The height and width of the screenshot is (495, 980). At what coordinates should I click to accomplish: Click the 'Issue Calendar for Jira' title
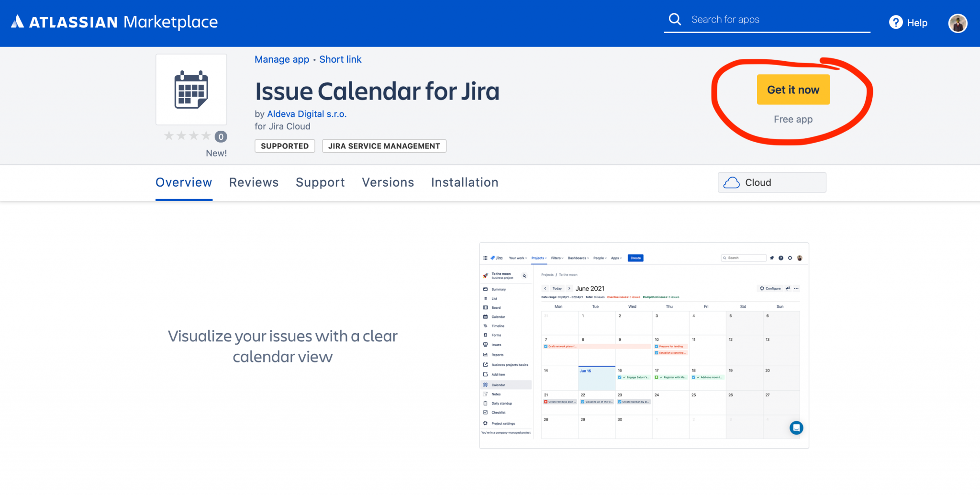point(377,91)
